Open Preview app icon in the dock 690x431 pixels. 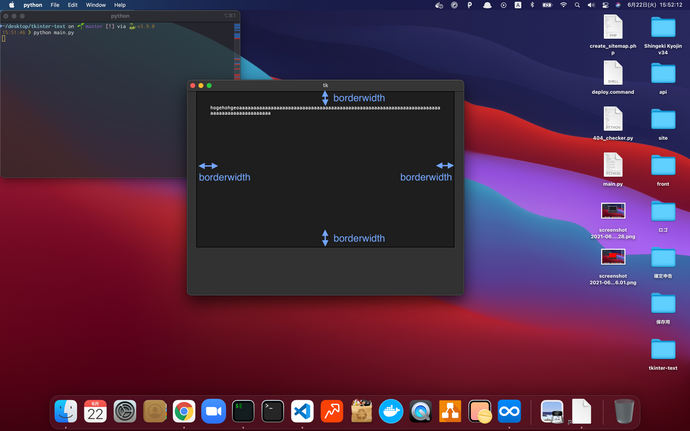click(552, 411)
